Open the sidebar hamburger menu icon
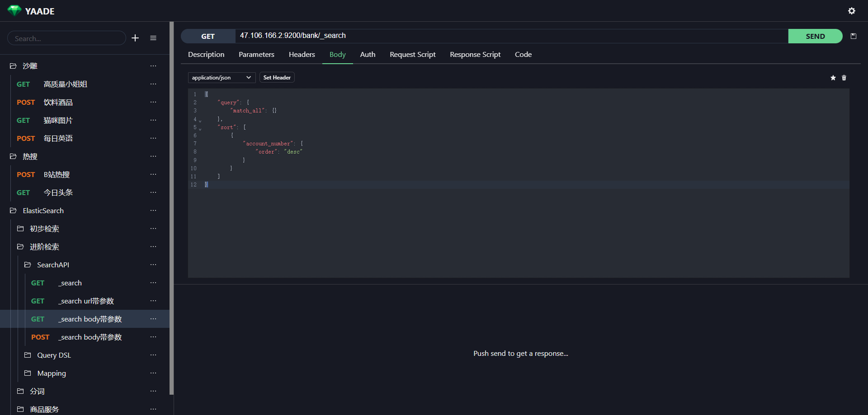 [153, 38]
